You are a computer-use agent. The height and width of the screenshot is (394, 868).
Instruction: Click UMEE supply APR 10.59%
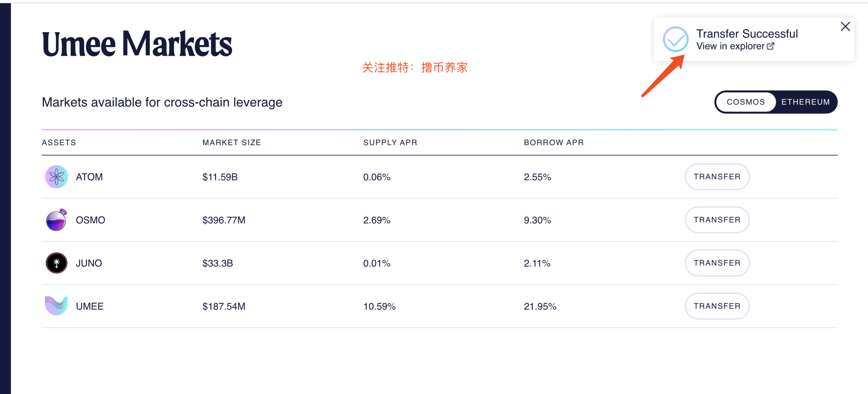click(379, 306)
